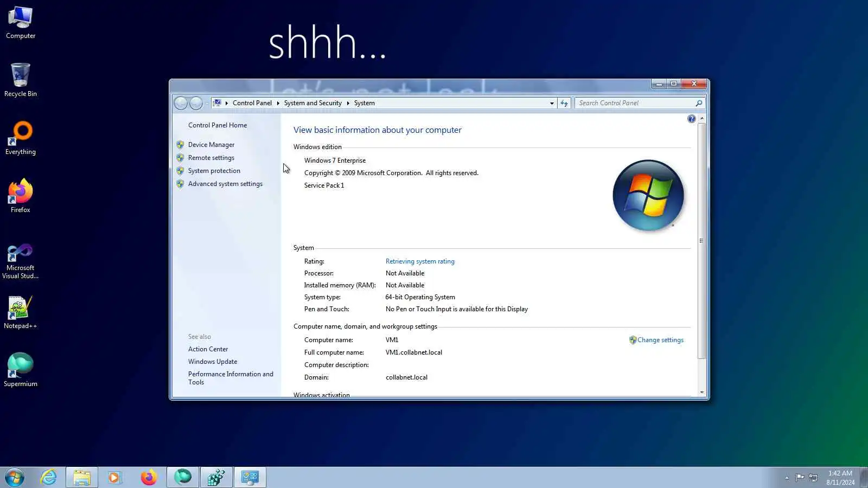Switch to Firefox in the taskbar
This screenshot has width=868, height=488.
coord(149,478)
